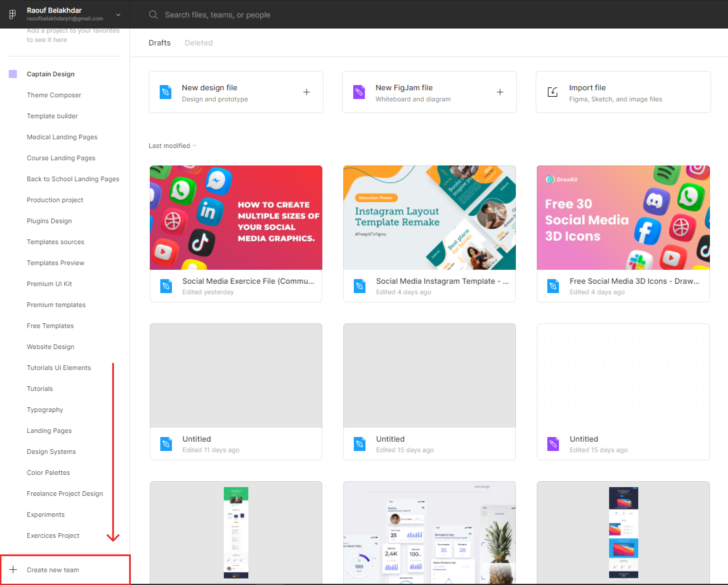Click file icon of Social Media Exercice File
Viewport: 728px width, 585px height.
pyautogui.click(x=166, y=286)
